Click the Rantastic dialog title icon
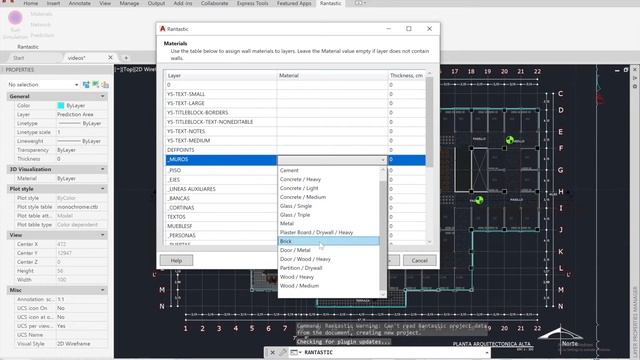Screen dimensions: 640x360 162,29
